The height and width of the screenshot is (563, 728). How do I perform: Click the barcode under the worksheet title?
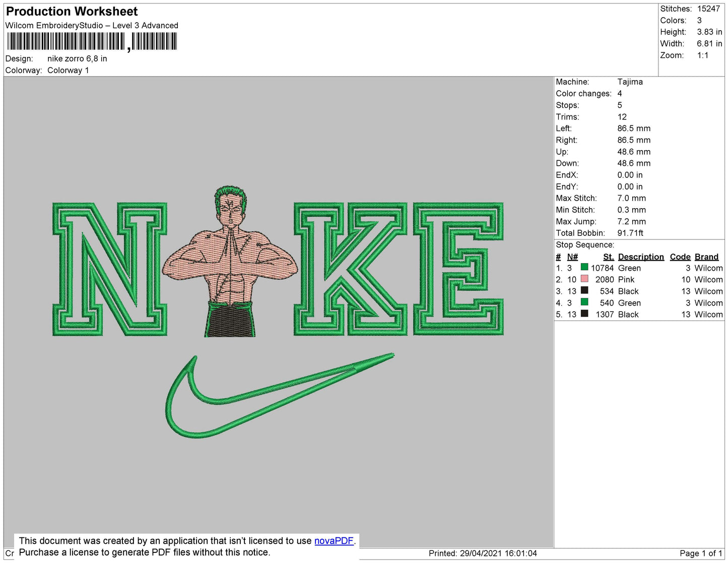(x=92, y=41)
